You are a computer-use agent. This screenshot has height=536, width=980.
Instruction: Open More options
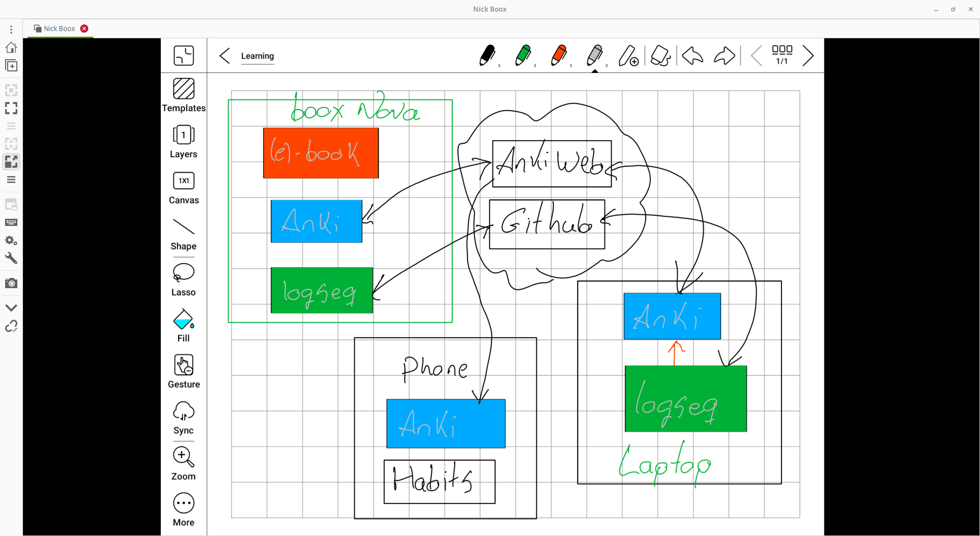click(184, 509)
